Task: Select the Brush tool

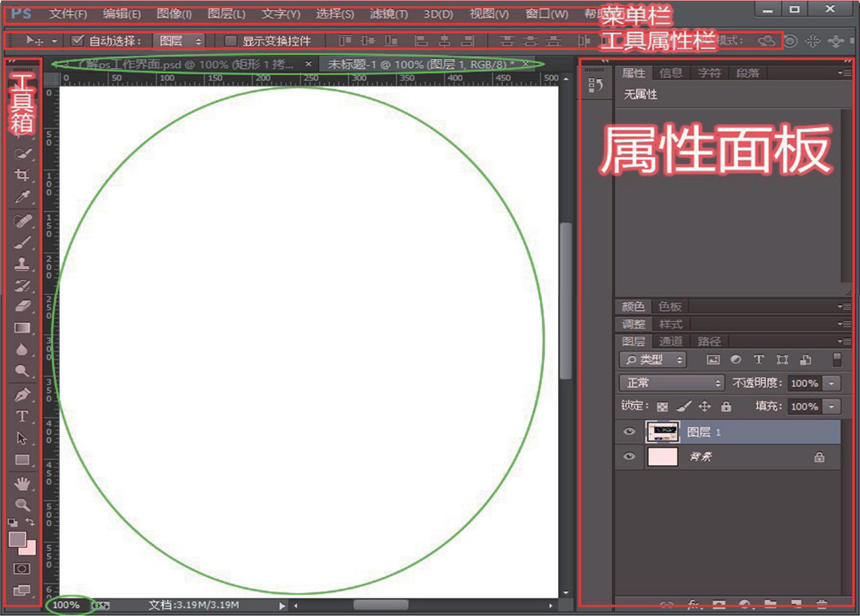Action: click(22, 242)
